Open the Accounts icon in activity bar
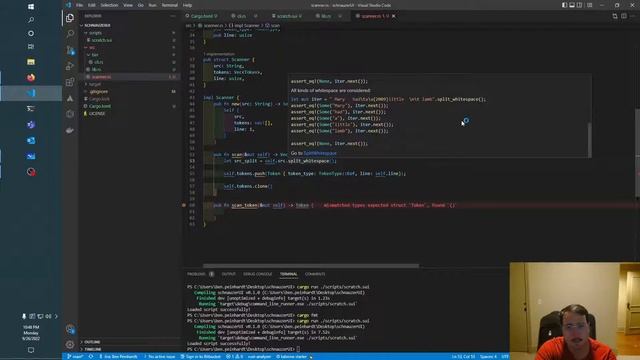 (x=70, y=329)
